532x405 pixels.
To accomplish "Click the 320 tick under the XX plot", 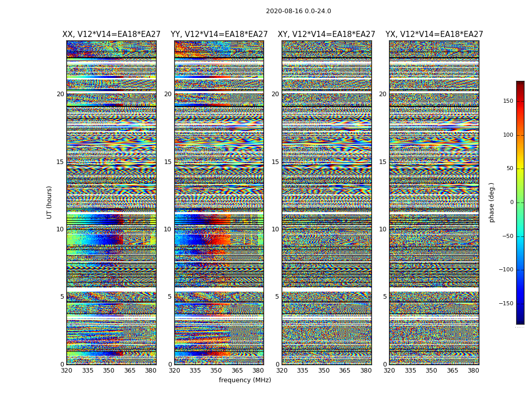I will pyautogui.click(x=66, y=371).
